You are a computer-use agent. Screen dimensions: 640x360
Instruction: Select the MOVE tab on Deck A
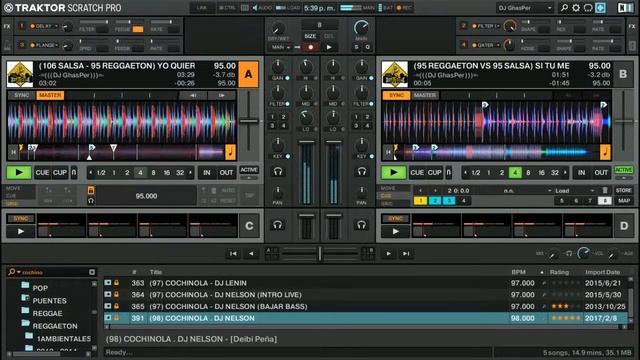tap(13, 189)
